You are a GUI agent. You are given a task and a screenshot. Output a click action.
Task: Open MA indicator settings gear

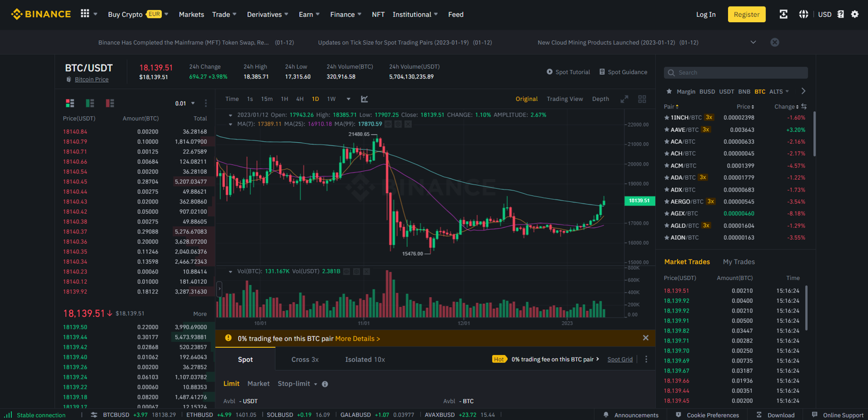pyautogui.click(x=398, y=124)
